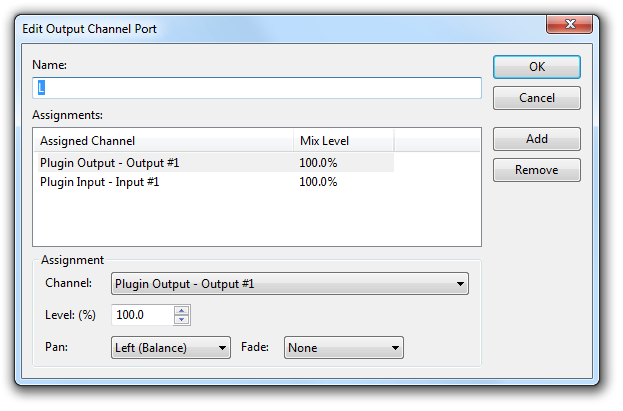Confirm changes with the OK button
The image size is (623, 411).
point(536,67)
